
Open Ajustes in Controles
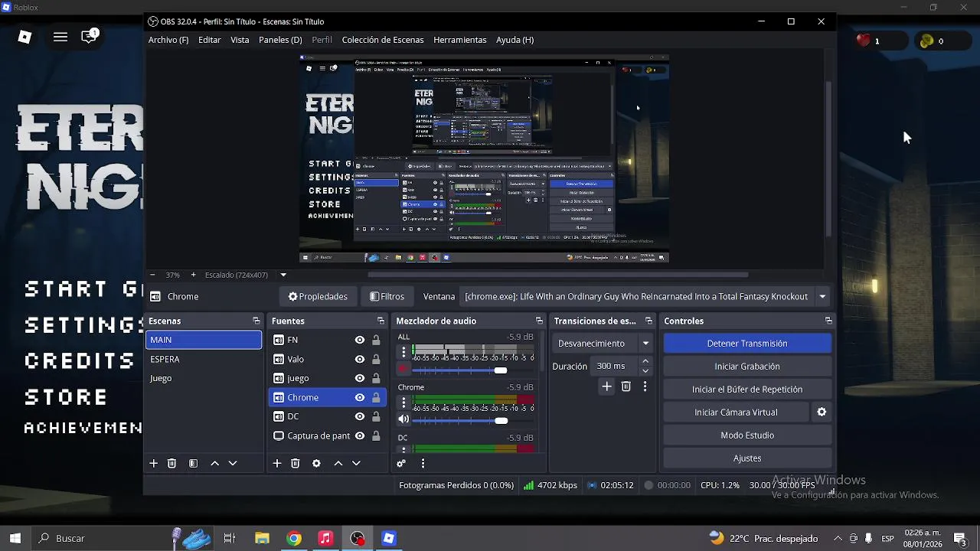click(x=747, y=458)
